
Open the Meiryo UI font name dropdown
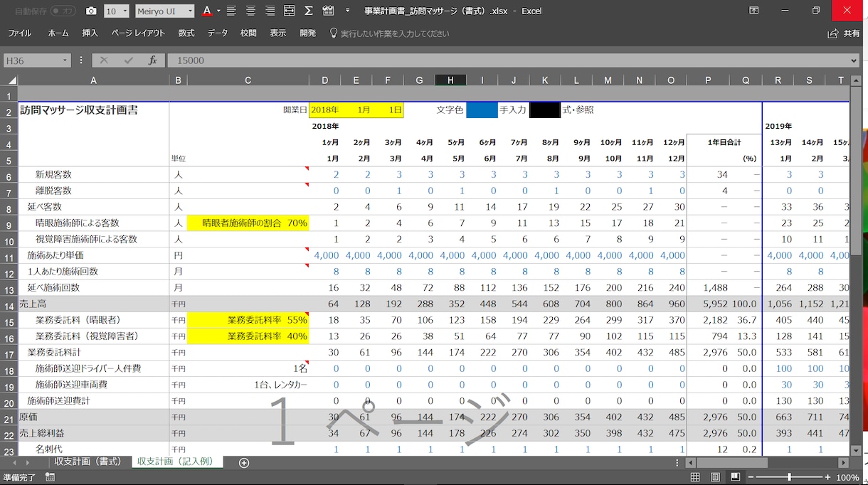coord(189,11)
